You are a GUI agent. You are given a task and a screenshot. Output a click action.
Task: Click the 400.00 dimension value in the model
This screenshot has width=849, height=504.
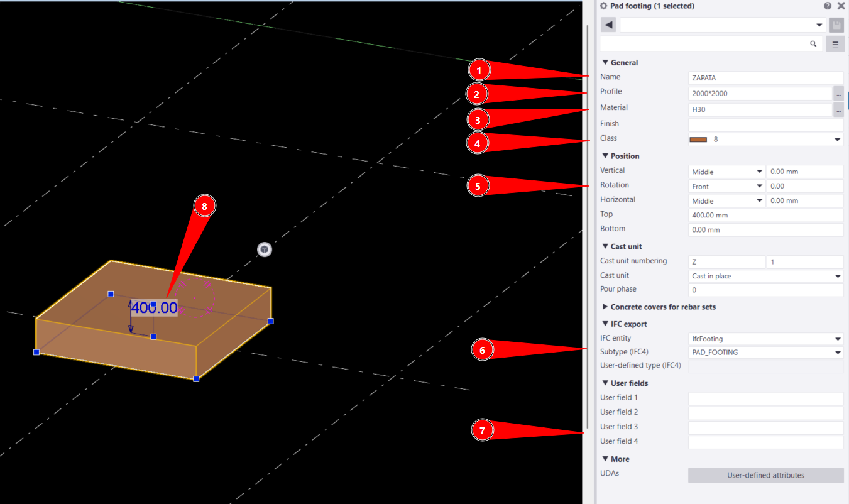[x=154, y=308]
